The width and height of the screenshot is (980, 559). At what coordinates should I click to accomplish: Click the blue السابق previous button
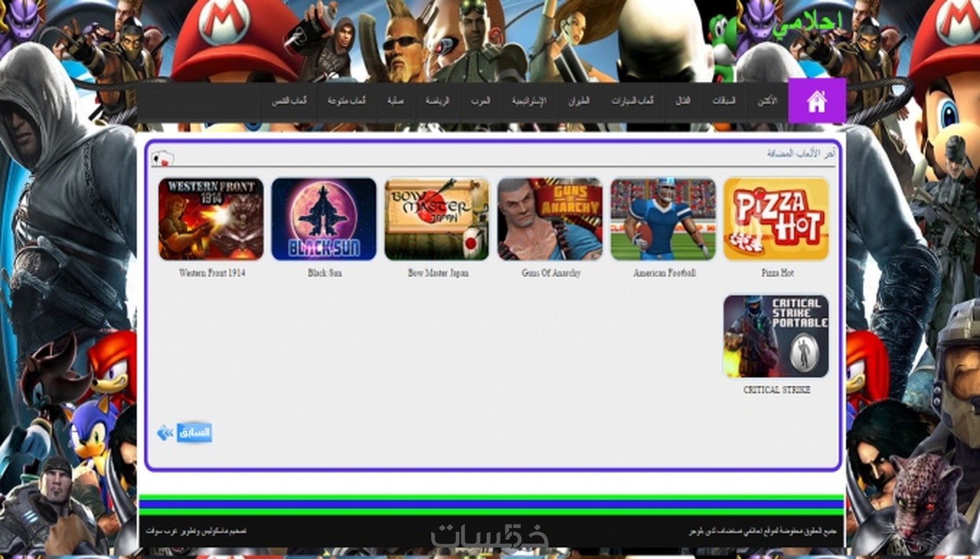(194, 433)
